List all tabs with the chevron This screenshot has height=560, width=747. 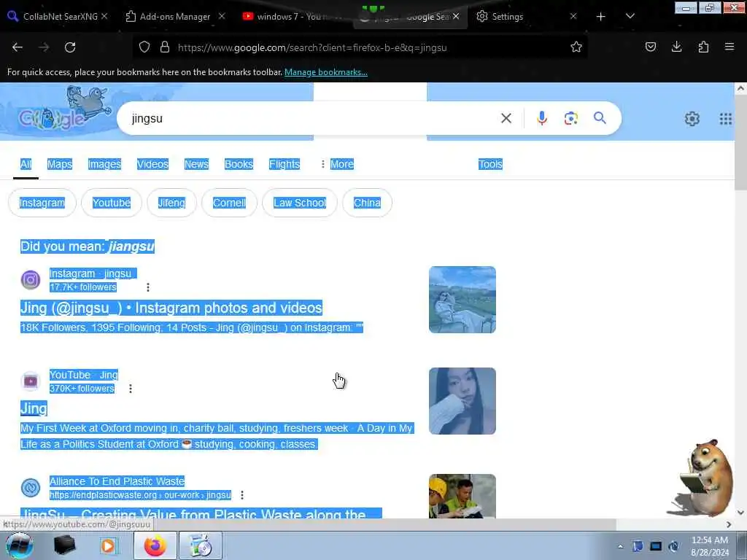click(x=630, y=16)
